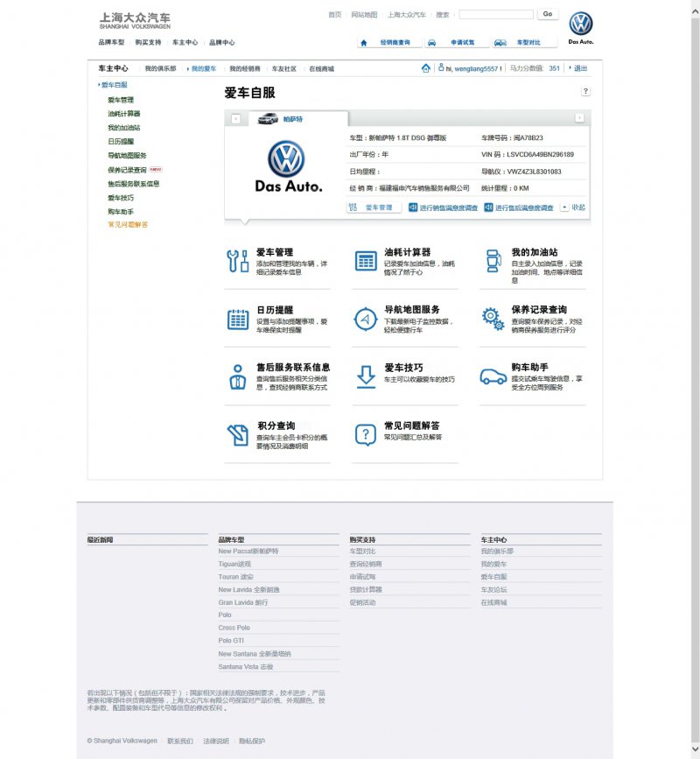Collapse the 爱车自服 sidebar section
700x759 pixels.
pyautogui.click(x=113, y=85)
